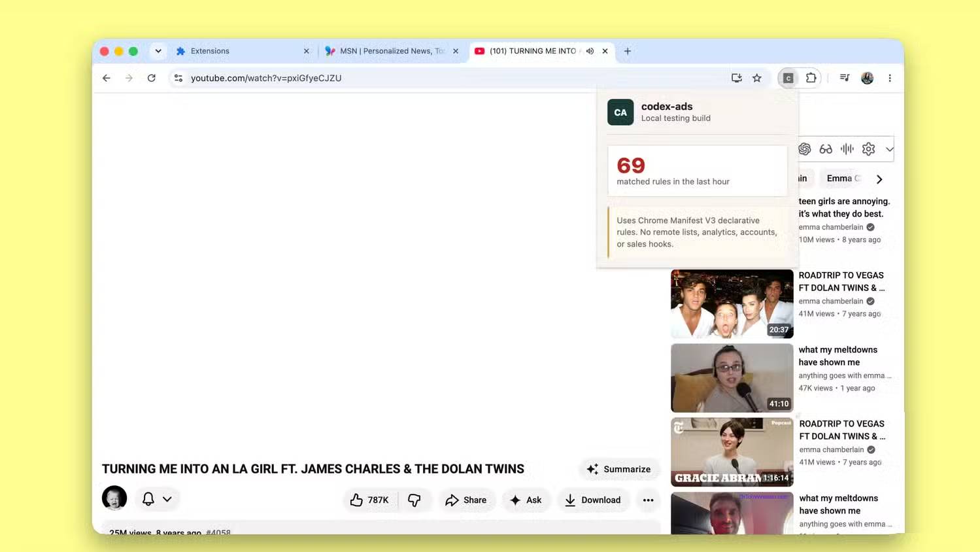
Task: Reload the YouTube page
Action: 152,78
